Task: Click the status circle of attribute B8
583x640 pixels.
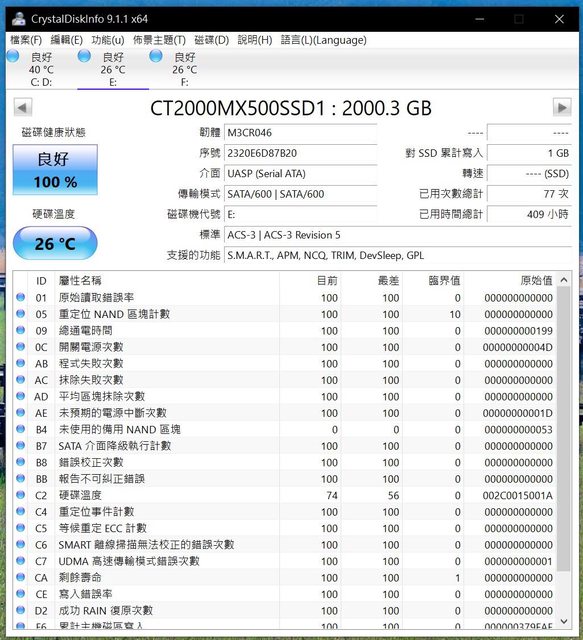Action: click(20, 462)
